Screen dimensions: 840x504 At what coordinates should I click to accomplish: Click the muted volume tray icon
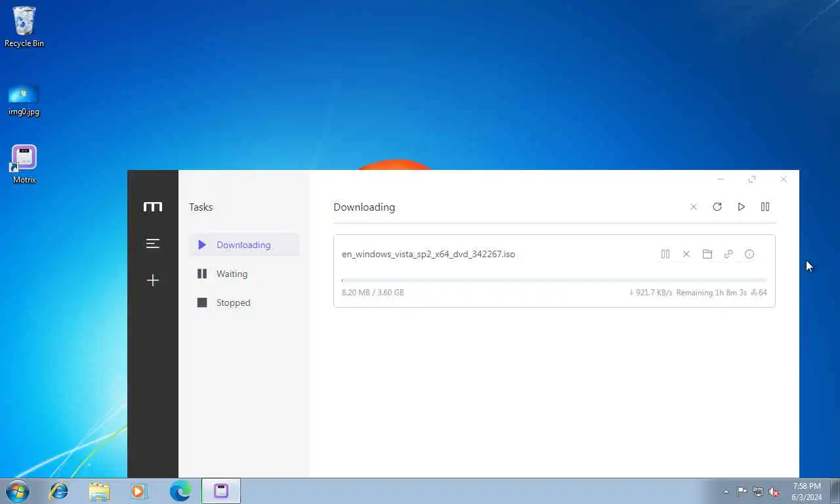click(774, 492)
